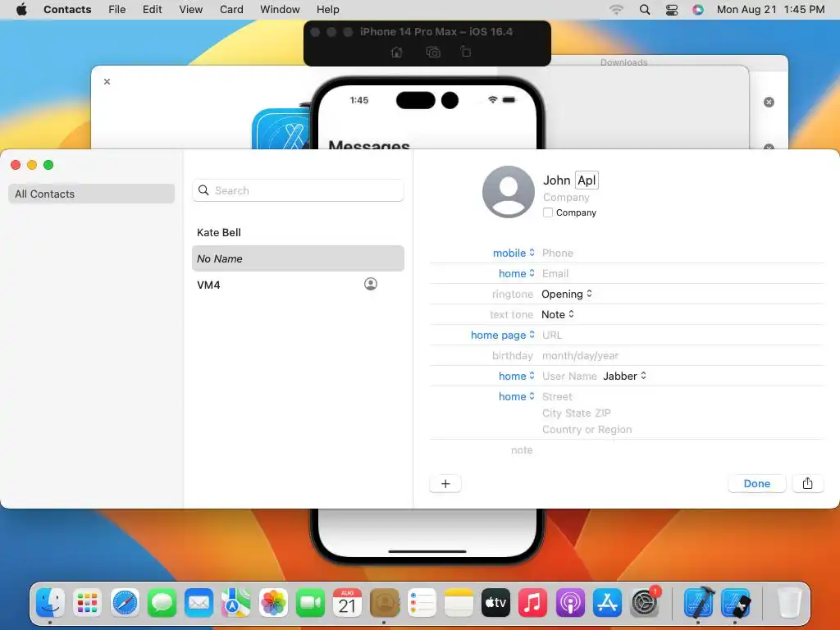Screen dimensions: 840x630
Task: Click the Simulator screenshot icon
Action: click(433, 52)
